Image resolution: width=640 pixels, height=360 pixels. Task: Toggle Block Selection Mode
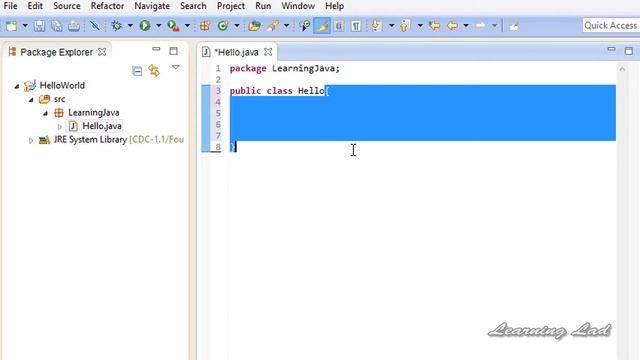(339, 26)
